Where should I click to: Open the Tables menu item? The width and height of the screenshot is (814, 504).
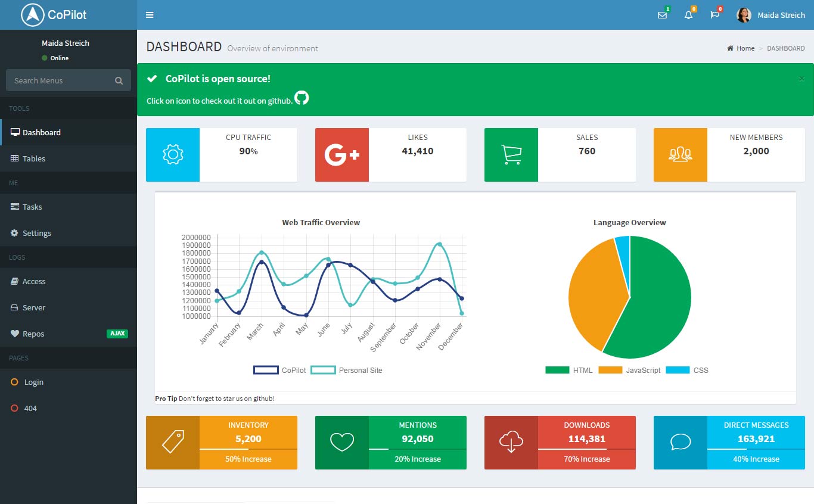click(x=69, y=158)
